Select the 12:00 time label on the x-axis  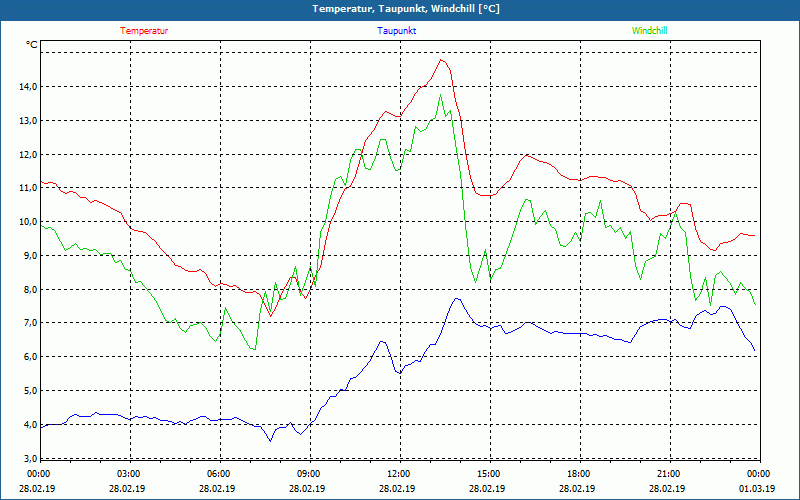pos(398,474)
